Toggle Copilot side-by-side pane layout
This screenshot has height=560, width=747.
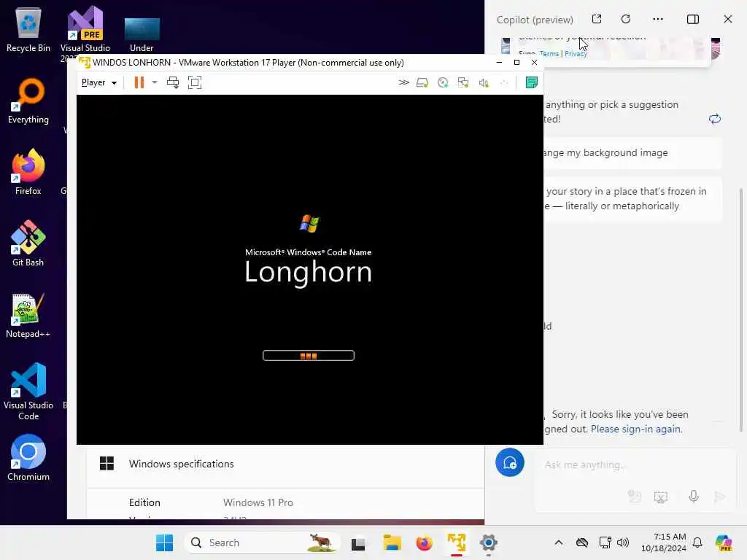click(x=693, y=19)
